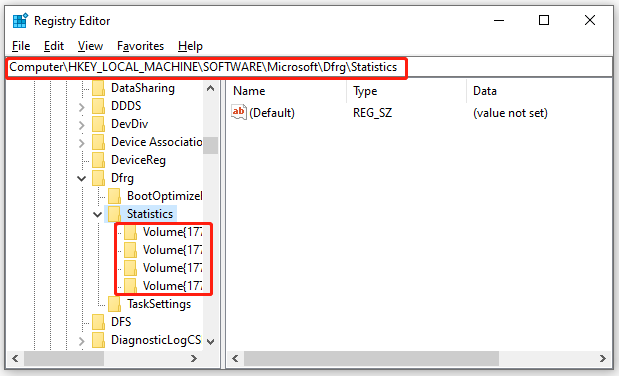
Task: Open the Edit menu
Action: pos(54,46)
